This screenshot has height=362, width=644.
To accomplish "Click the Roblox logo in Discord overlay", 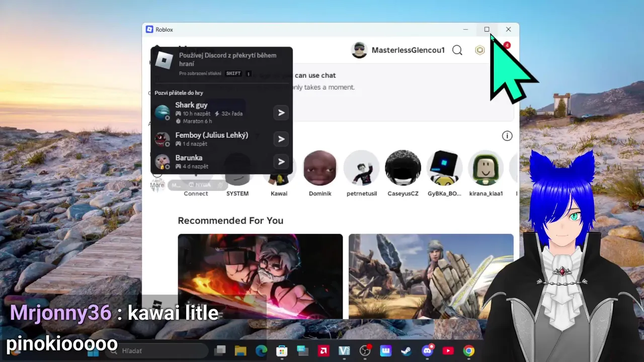I will [164, 61].
